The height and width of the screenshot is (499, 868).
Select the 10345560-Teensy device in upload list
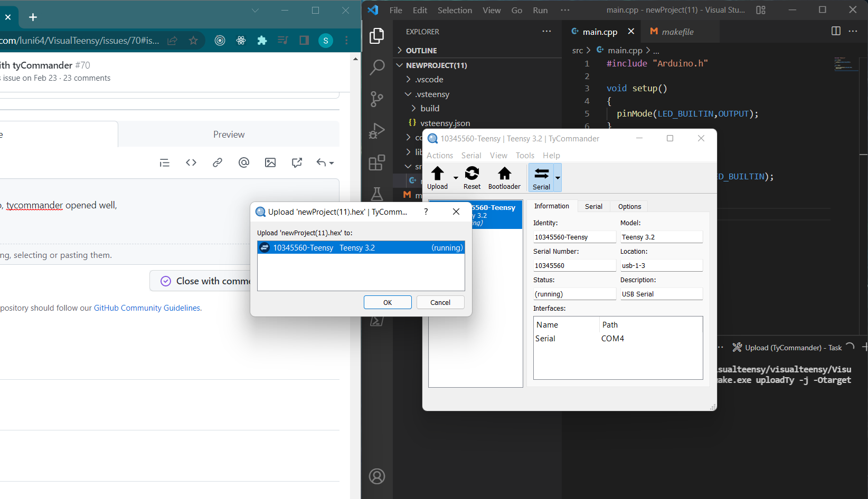point(361,247)
